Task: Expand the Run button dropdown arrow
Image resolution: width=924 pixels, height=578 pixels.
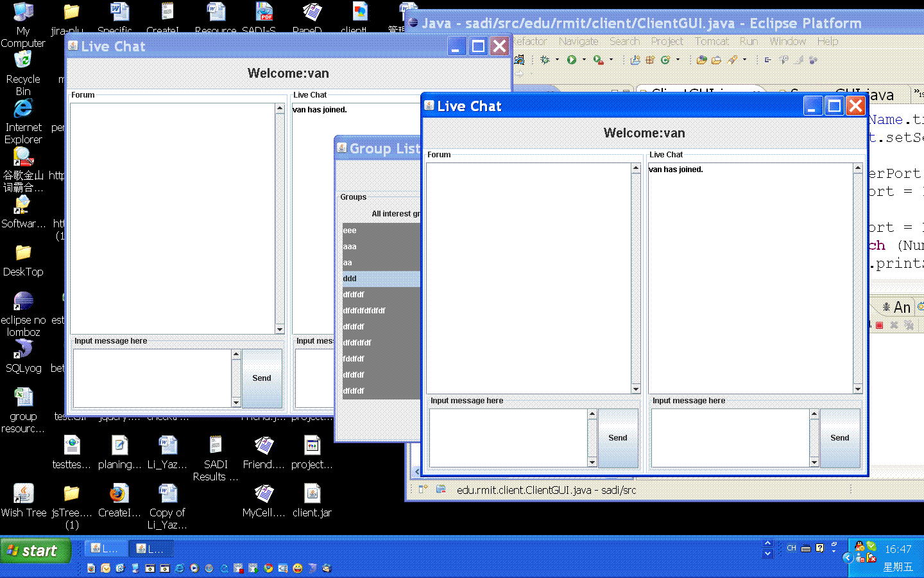Action: coord(583,60)
